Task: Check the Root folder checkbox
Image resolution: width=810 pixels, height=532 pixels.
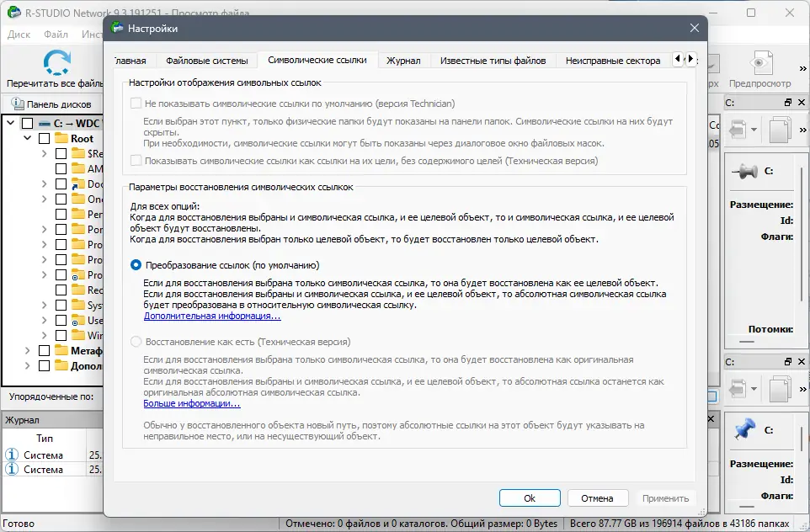Action: click(x=44, y=138)
